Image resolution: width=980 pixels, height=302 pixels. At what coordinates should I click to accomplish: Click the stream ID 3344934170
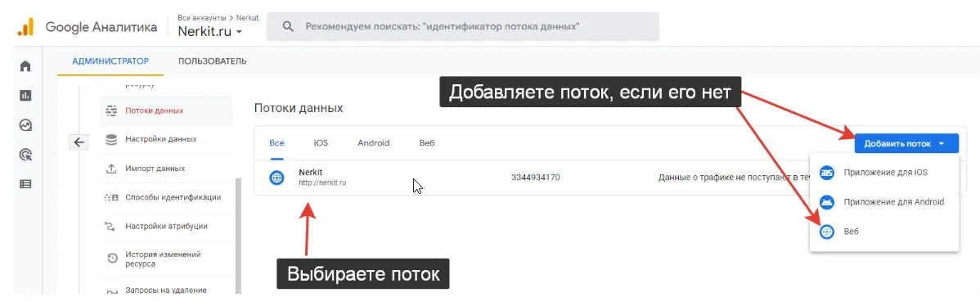tap(535, 178)
